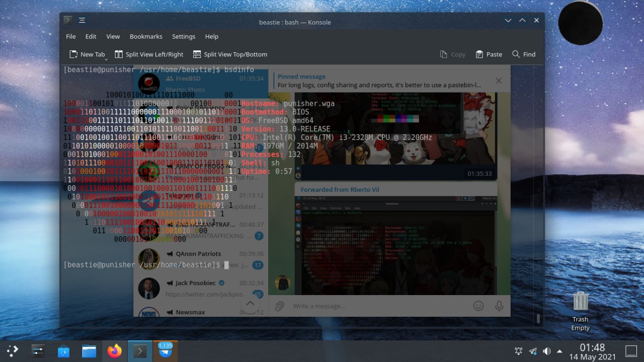
Task: Open the volume control in system tray
Action: pyautogui.click(x=546, y=351)
